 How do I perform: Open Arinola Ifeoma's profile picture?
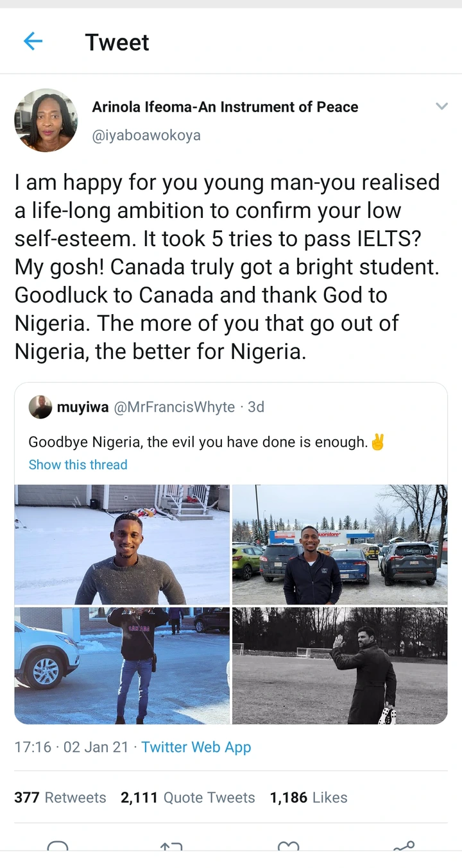[46, 120]
